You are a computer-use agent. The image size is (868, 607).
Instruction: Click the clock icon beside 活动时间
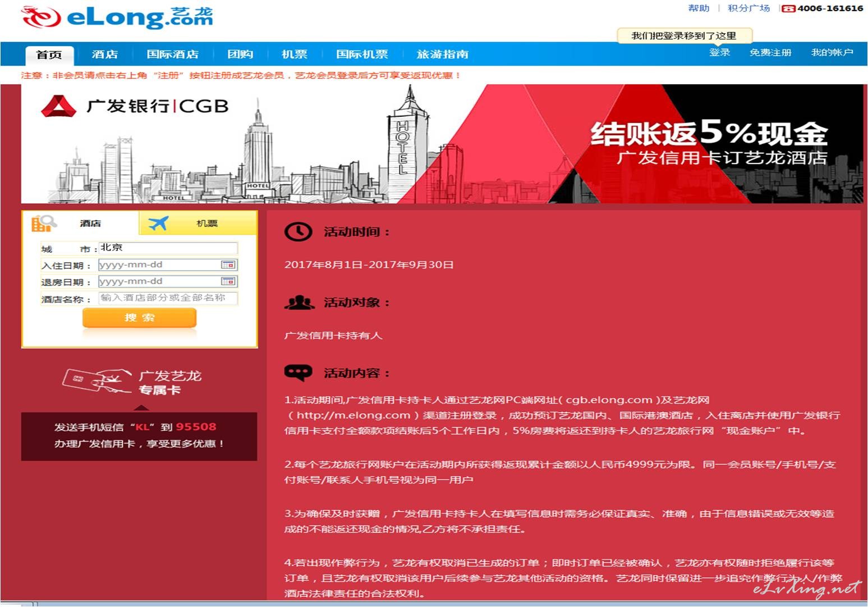tap(298, 232)
